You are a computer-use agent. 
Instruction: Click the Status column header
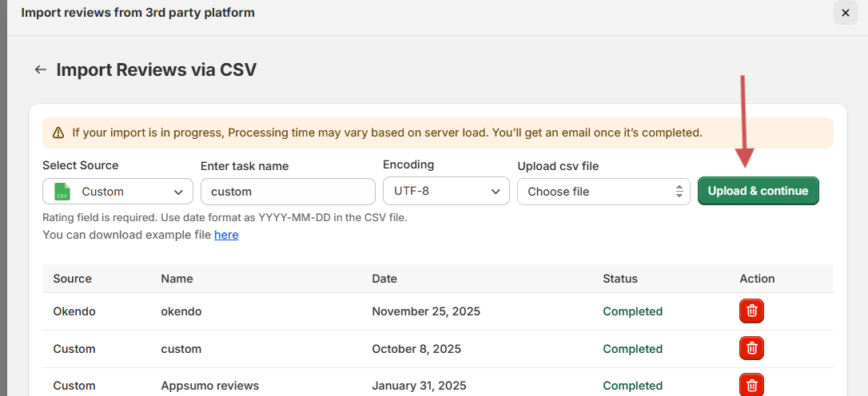(620, 279)
